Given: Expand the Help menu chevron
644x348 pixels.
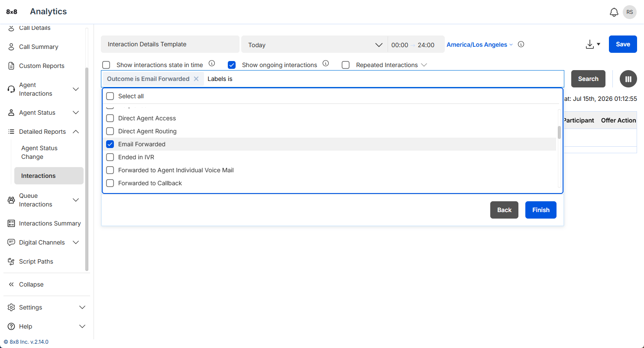Looking at the screenshot, I should pos(82,326).
